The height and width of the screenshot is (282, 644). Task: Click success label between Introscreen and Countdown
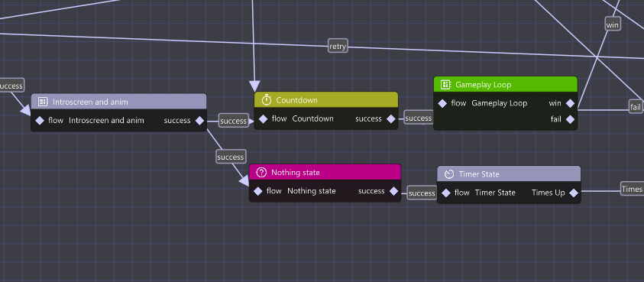pos(233,120)
